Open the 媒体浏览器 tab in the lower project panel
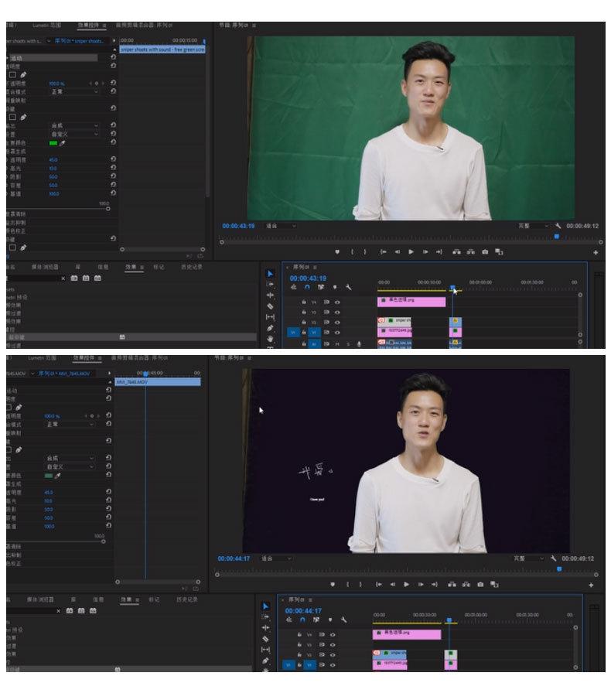This screenshot has height=700, width=611. (x=43, y=599)
